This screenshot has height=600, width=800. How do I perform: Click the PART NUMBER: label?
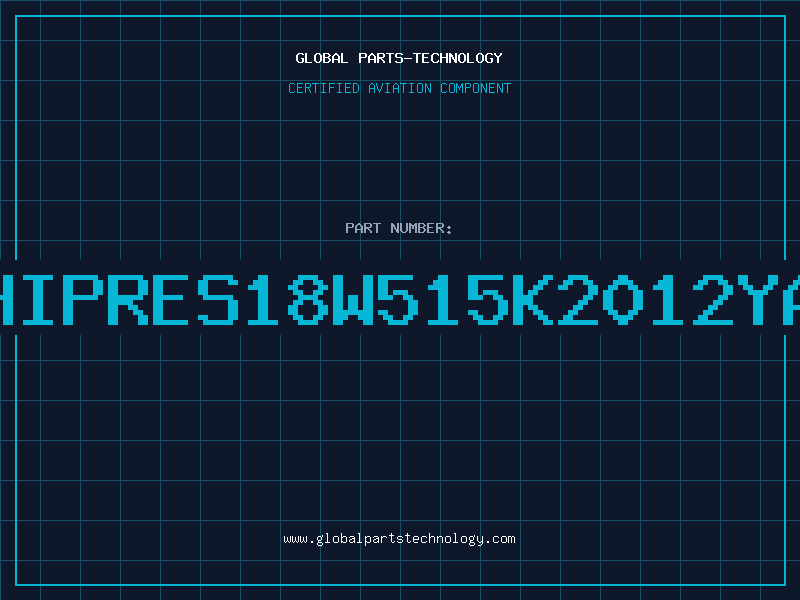[x=399, y=228]
